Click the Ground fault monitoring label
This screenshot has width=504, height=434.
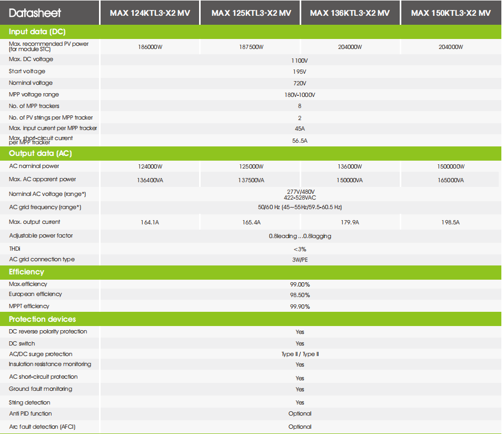[x=41, y=389]
